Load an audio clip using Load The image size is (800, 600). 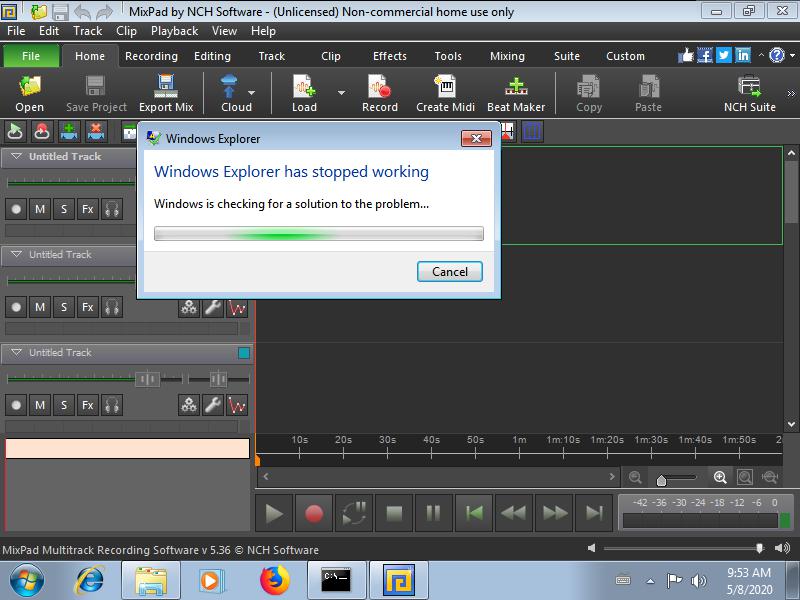pos(304,93)
